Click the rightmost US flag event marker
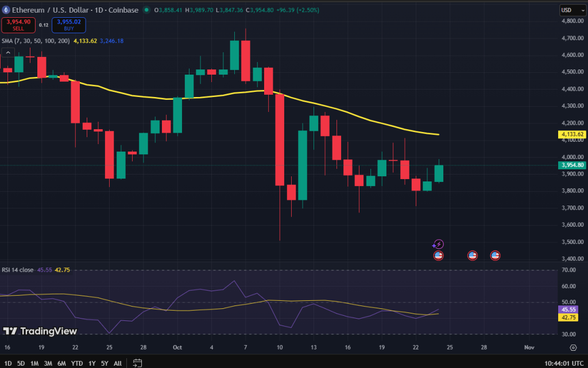 click(x=495, y=255)
